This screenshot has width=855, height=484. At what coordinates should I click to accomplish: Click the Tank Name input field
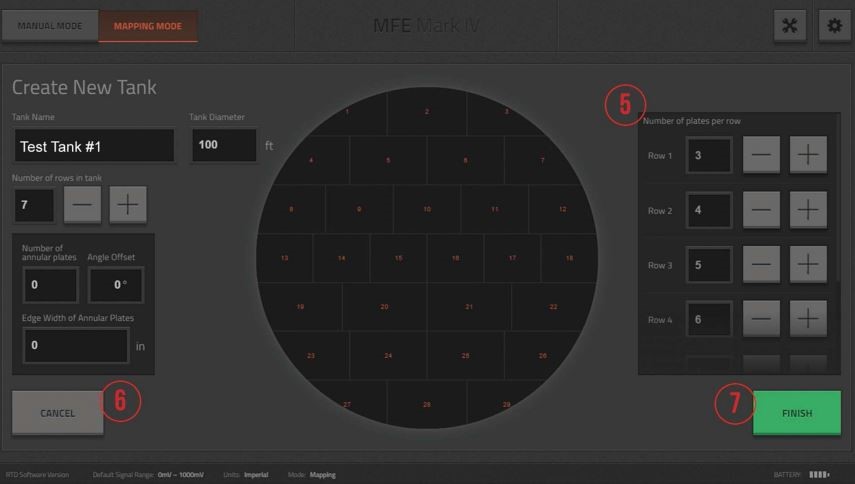click(x=93, y=146)
